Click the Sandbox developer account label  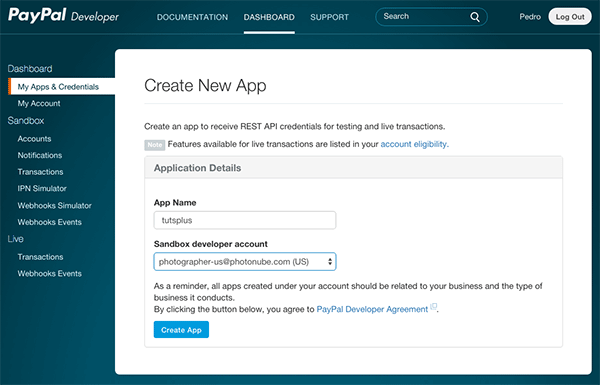point(210,244)
